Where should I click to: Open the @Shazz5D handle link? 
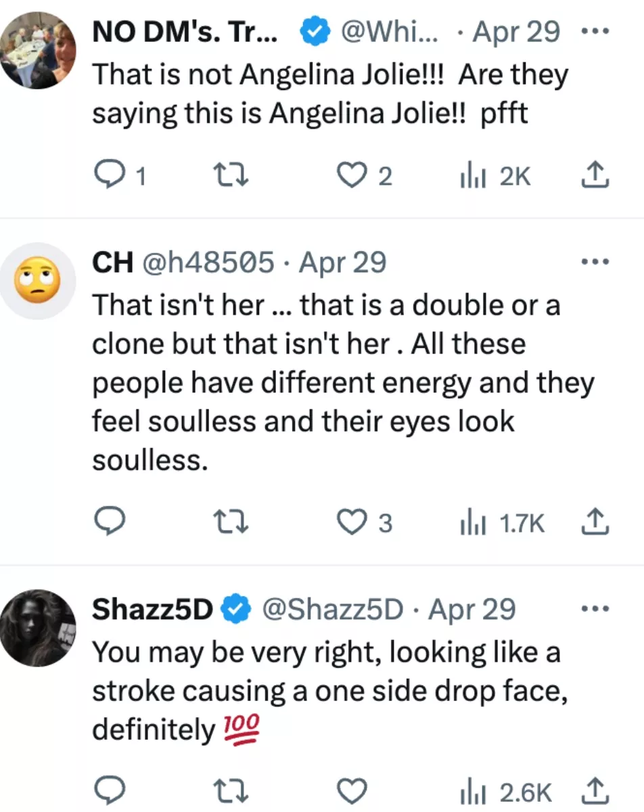[x=331, y=610]
